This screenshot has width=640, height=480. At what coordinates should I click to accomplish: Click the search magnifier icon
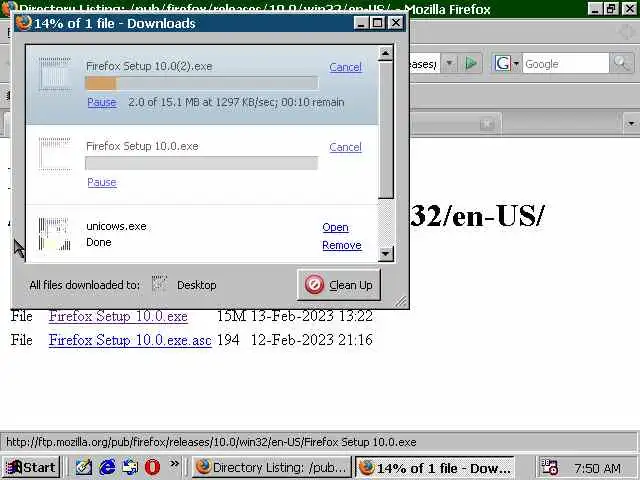621,64
